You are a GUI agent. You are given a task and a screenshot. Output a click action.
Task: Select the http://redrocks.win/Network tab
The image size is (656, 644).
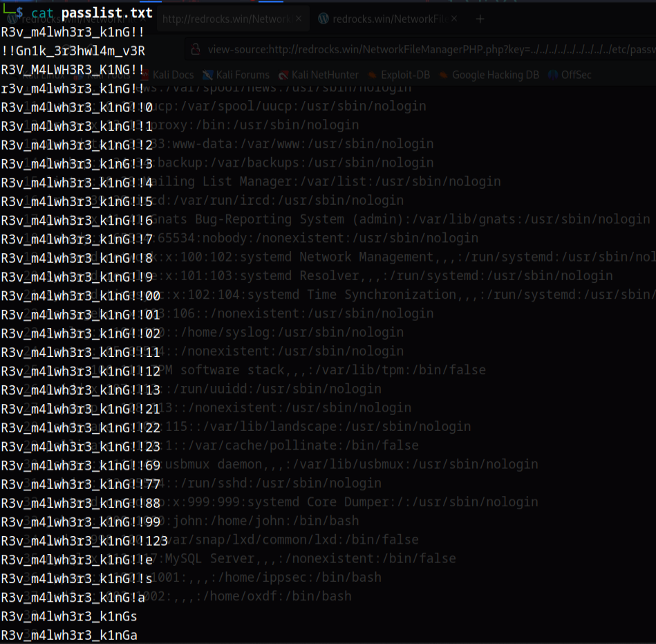tap(225, 19)
